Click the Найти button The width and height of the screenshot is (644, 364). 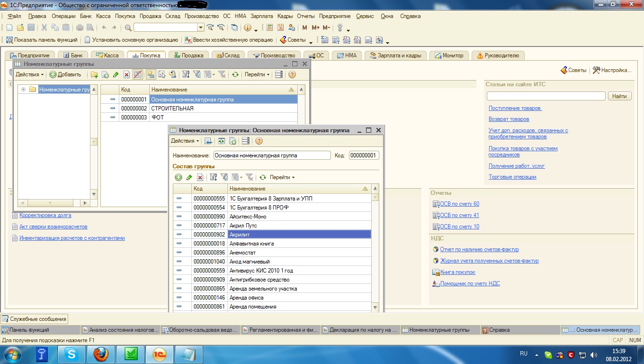click(x=619, y=96)
